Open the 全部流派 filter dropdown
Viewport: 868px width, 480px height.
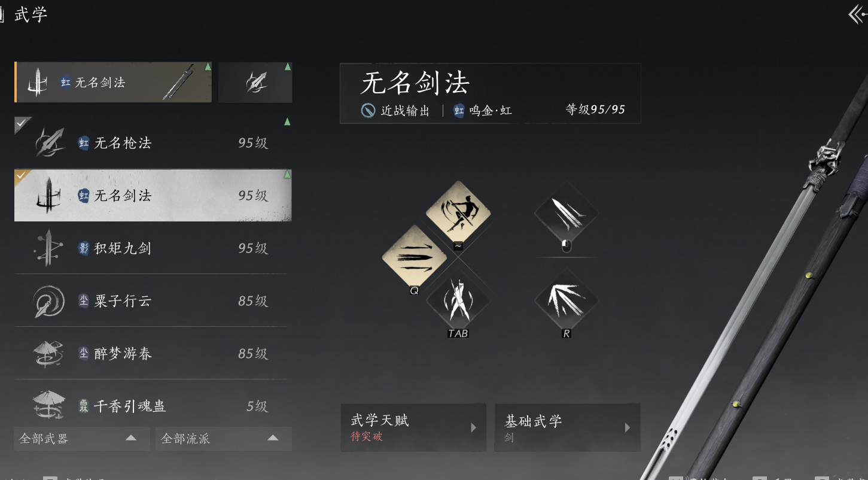point(224,439)
